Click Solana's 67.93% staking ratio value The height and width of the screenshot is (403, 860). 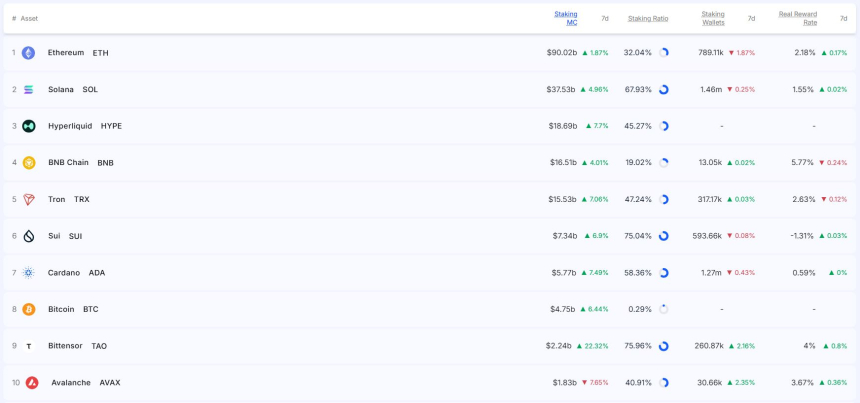click(638, 89)
